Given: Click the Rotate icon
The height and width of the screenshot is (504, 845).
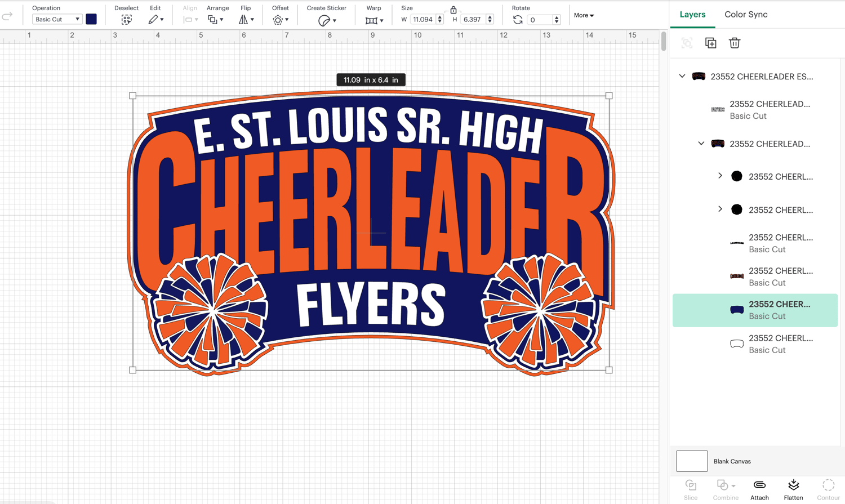Looking at the screenshot, I should (x=518, y=20).
